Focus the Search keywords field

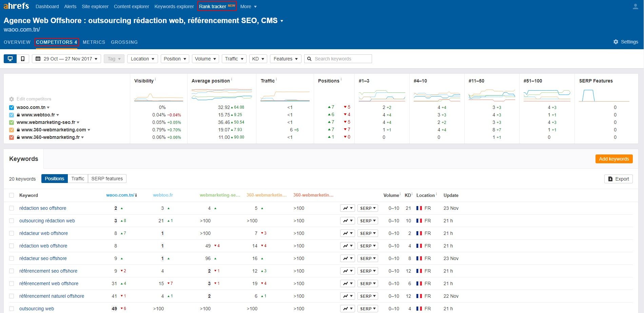click(338, 59)
